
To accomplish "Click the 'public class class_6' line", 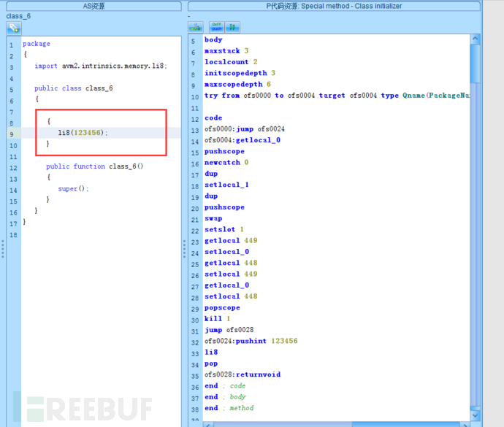I will point(74,88).
